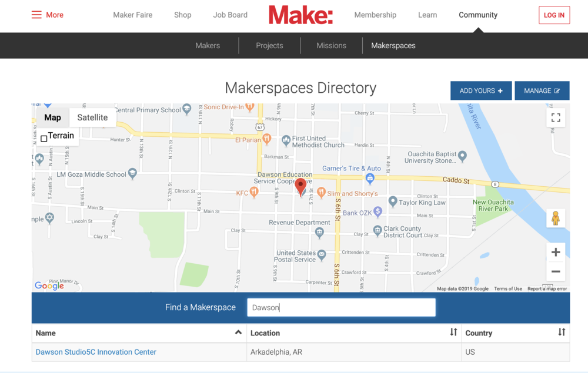Open Dawson Studio5C Innovation Center link
588x373 pixels.
tap(96, 352)
